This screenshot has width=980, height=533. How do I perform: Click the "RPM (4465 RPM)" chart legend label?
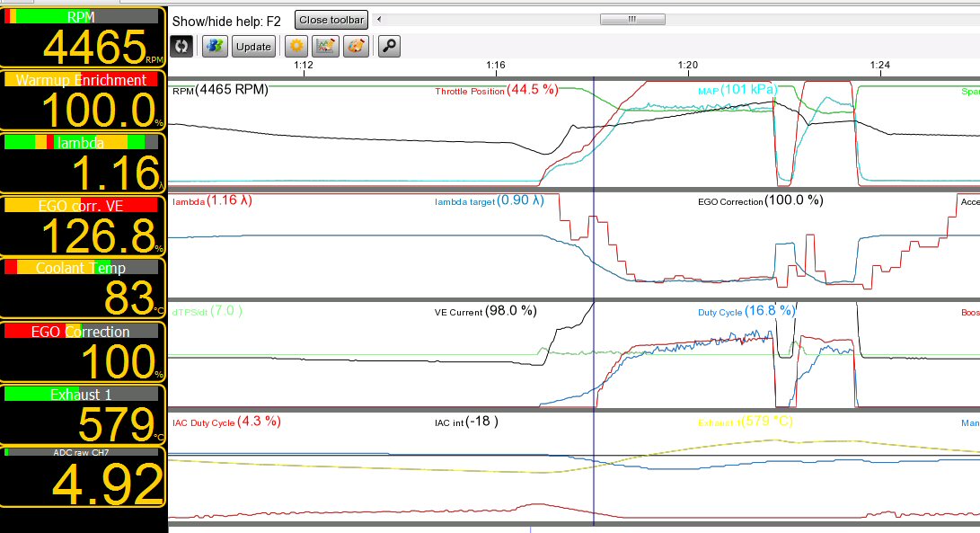220,90
